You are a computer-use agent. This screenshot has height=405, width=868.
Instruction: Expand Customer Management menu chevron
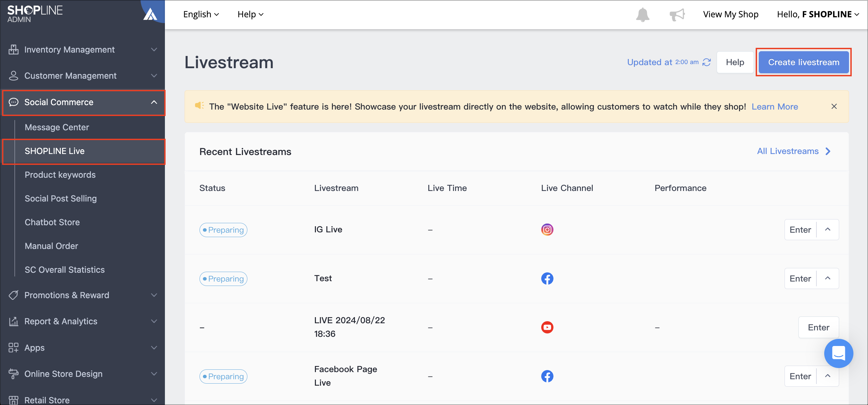154,76
